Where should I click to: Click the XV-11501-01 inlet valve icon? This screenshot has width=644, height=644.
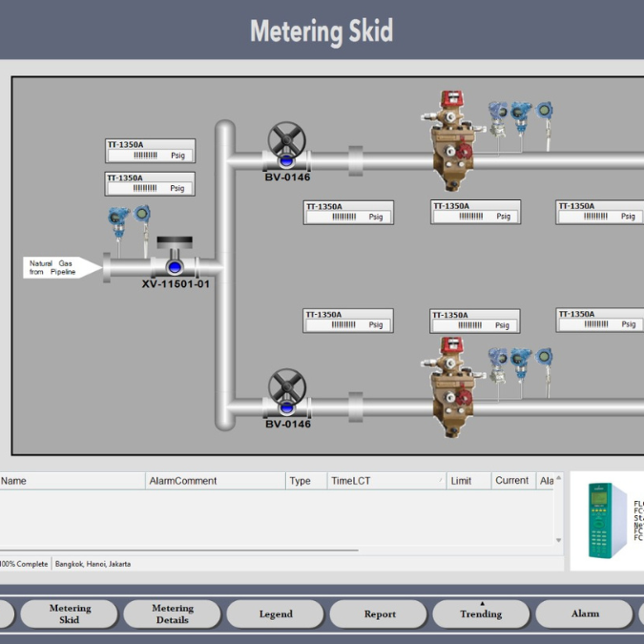[175, 257]
